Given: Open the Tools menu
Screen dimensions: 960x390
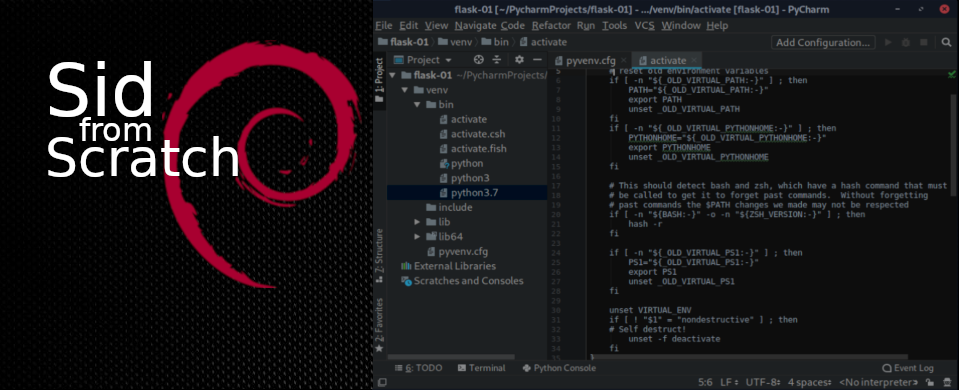Looking at the screenshot, I should (614, 25).
